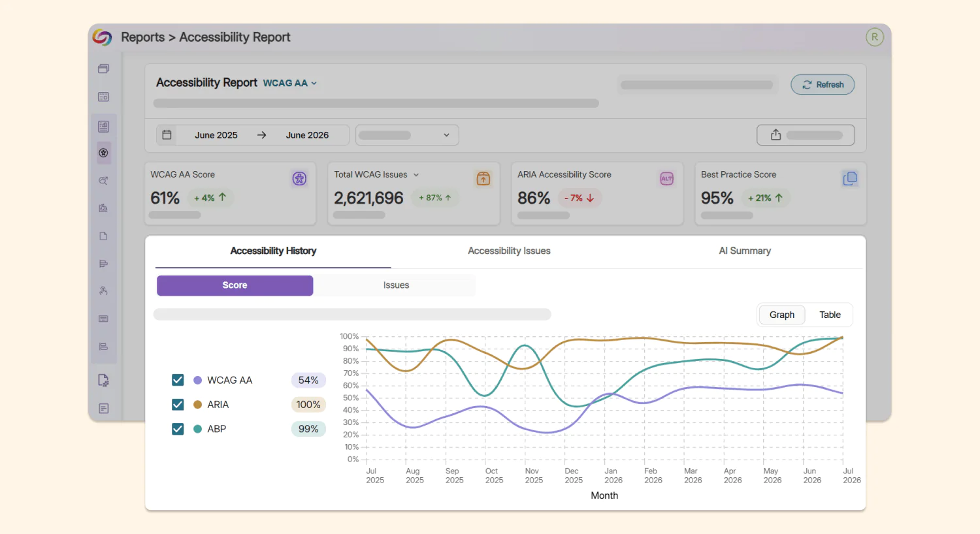Switch history view to Score

235,285
